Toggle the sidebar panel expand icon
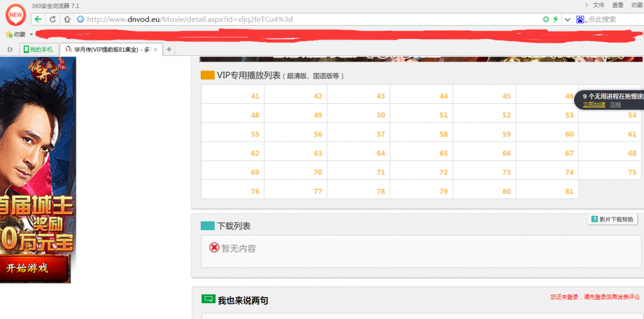Image resolution: width=644 pixels, height=319 pixels. pyautogui.click(x=10, y=49)
